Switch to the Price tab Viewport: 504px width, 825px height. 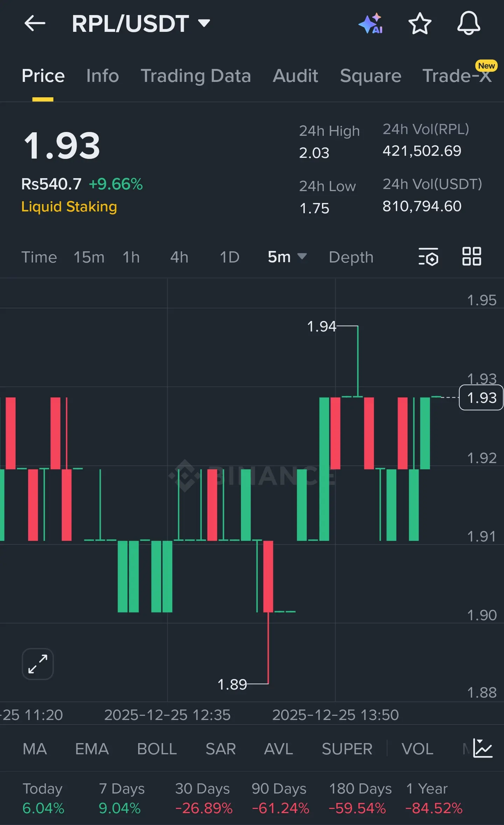tap(43, 76)
